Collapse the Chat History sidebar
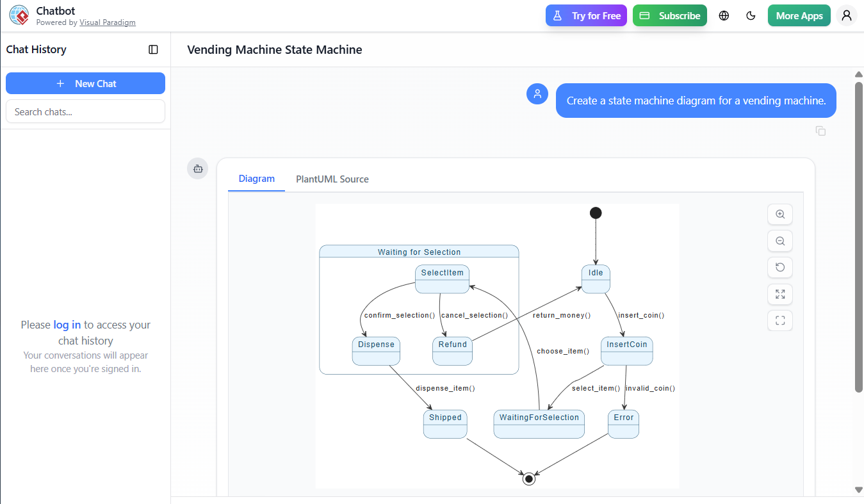864x504 pixels. (153, 49)
